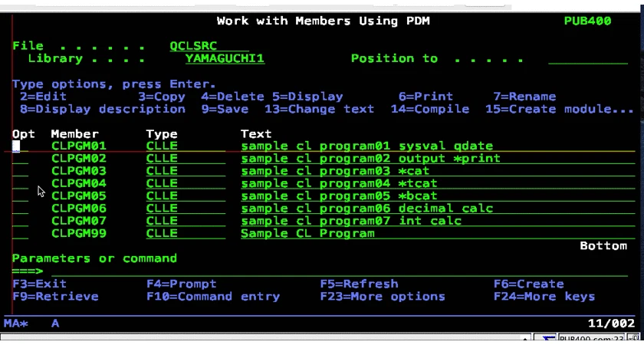Click the Opt field for CLPGM99
This screenshot has width=644, height=345.
(20, 233)
